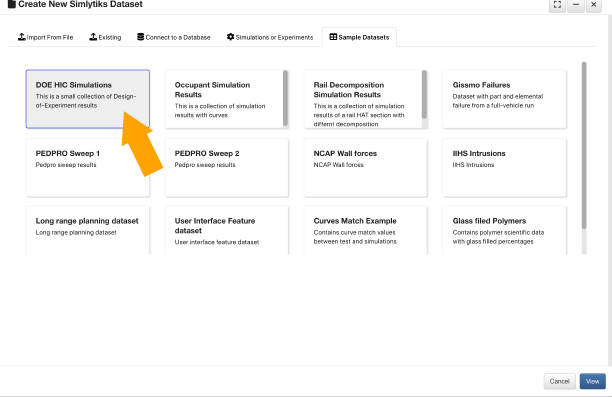This screenshot has width=612, height=398.
Task: Click the main dataset list vertical scrollbar
Action: [x=584, y=145]
